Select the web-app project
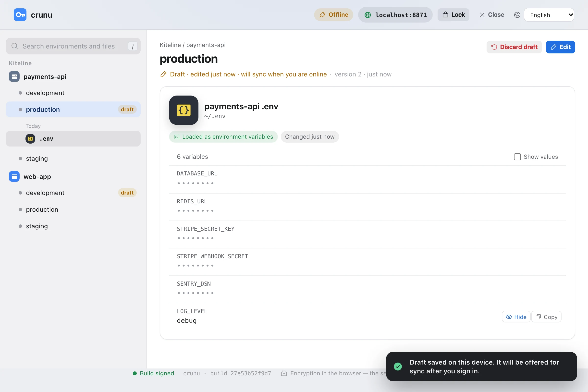588x392 pixels. click(37, 176)
